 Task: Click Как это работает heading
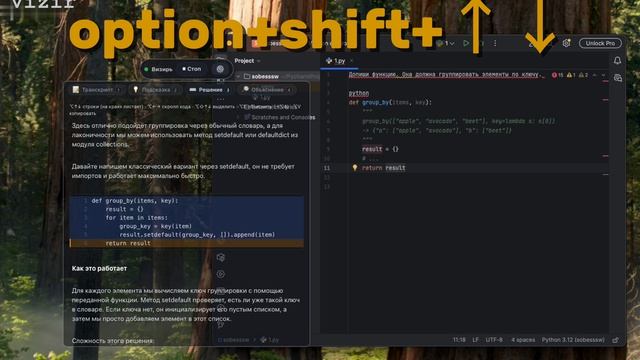pos(99,269)
